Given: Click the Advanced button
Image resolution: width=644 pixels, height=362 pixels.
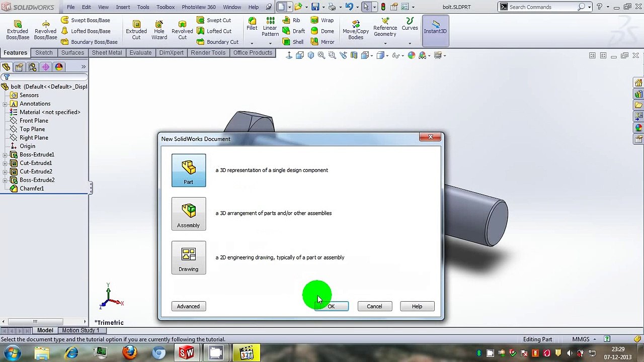Looking at the screenshot, I should [x=189, y=306].
